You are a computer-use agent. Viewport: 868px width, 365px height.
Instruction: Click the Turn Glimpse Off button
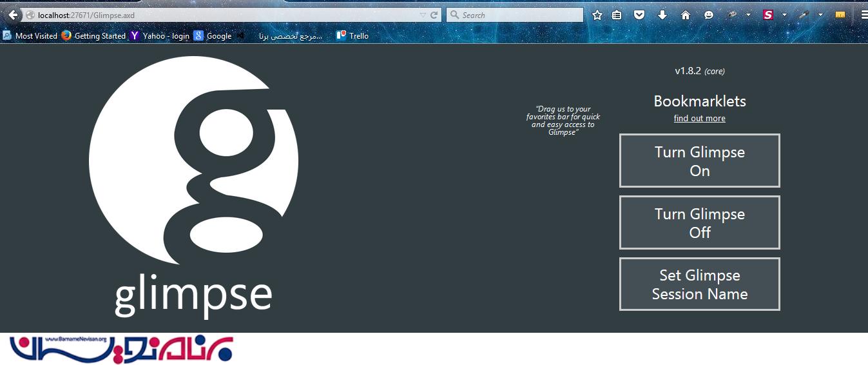click(700, 222)
